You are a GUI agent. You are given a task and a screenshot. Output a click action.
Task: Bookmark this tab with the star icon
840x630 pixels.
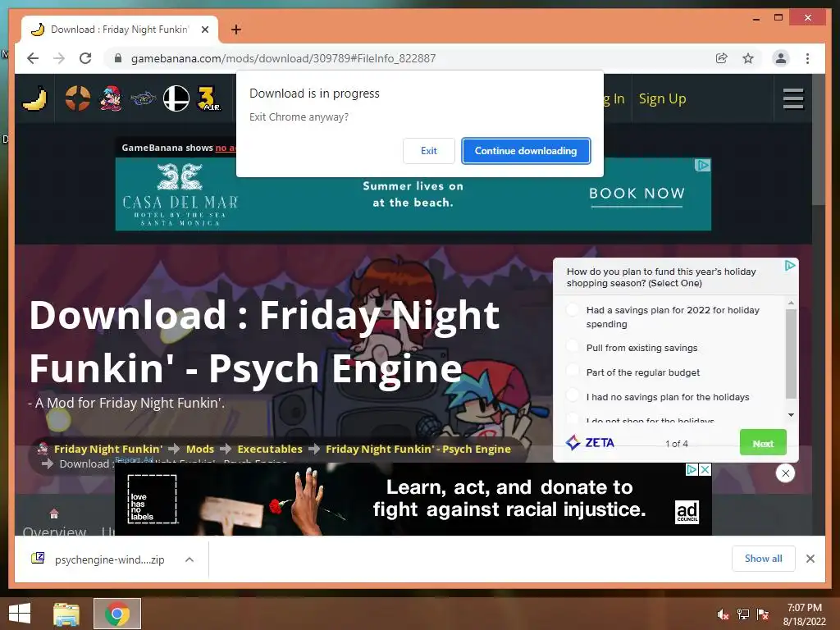point(748,58)
